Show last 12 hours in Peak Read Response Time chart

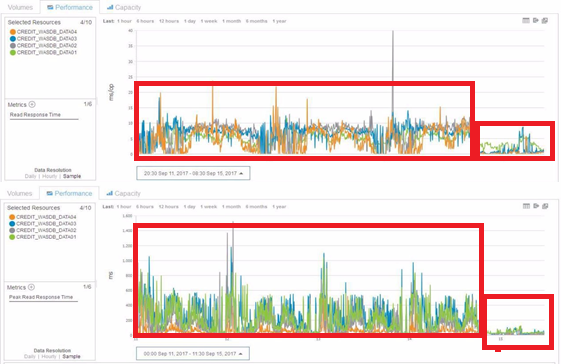[x=169, y=207]
